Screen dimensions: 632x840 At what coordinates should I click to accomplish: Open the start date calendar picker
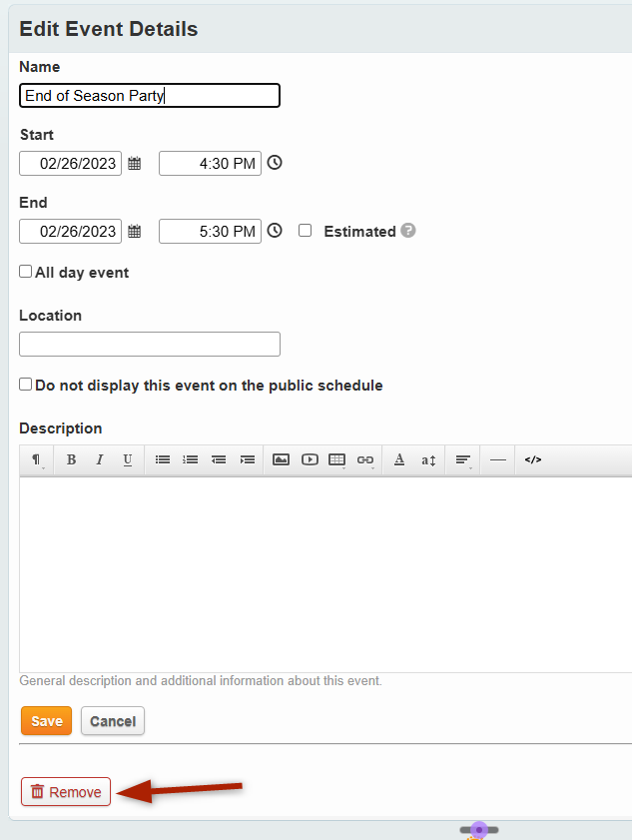click(x=135, y=164)
